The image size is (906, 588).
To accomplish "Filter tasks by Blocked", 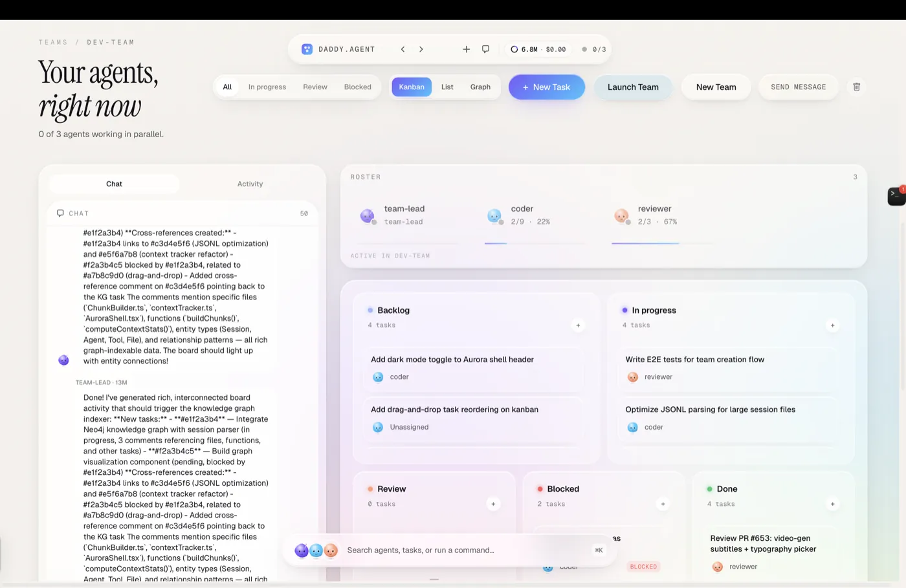I will 358,87.
